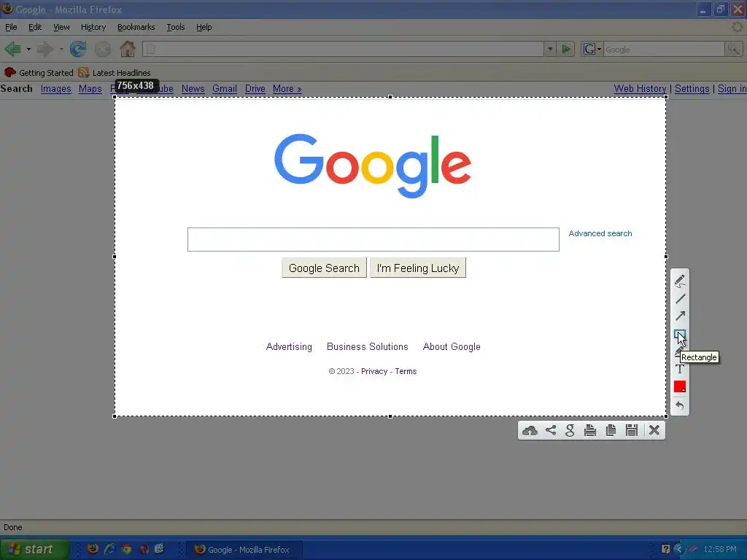Click the Google Search button
The height and width of the screenshot is (560, 747).
tap(324, 268)
